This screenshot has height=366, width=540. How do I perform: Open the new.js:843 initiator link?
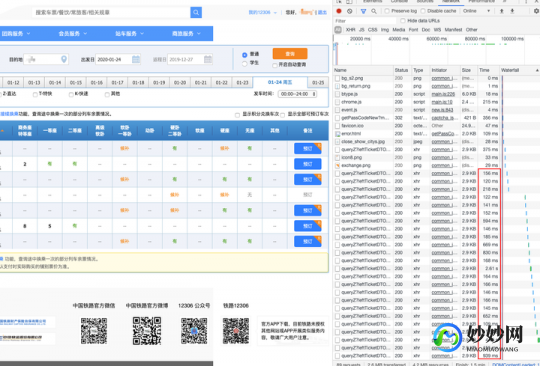443,110
